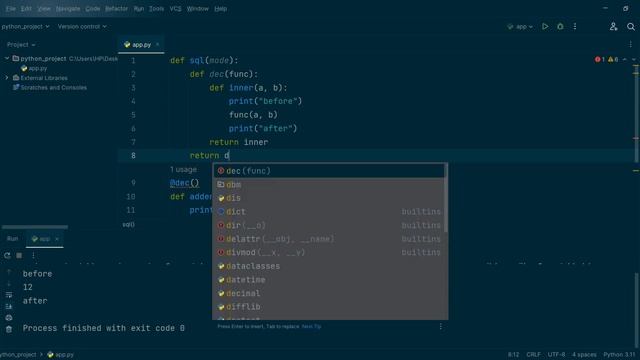The height and width of the screenshot is (360, 640).
Task: Choose divmod completion suggestion
Action: (329, 252)
